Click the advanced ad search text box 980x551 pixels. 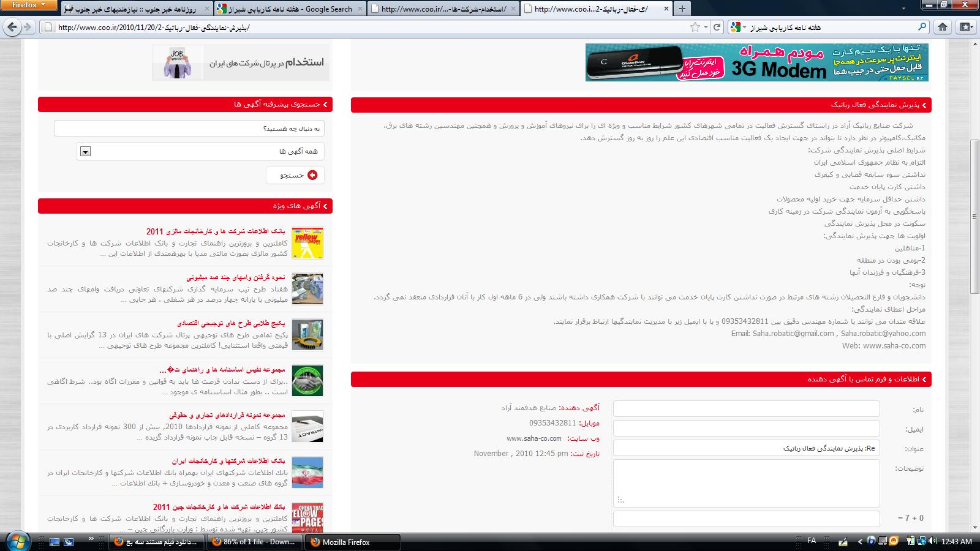pyautogui.click(x=189, y=129)
